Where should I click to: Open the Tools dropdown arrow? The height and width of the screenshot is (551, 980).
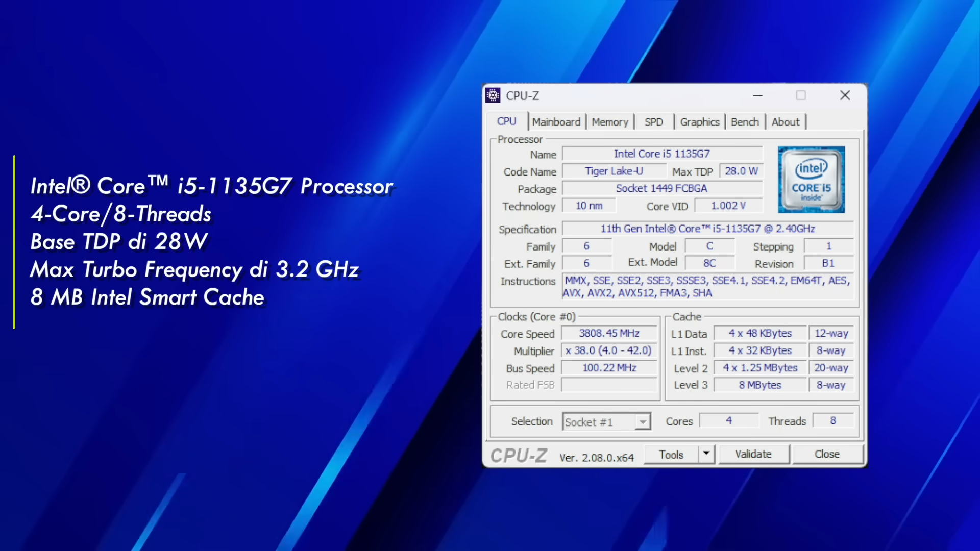[706, 453]
